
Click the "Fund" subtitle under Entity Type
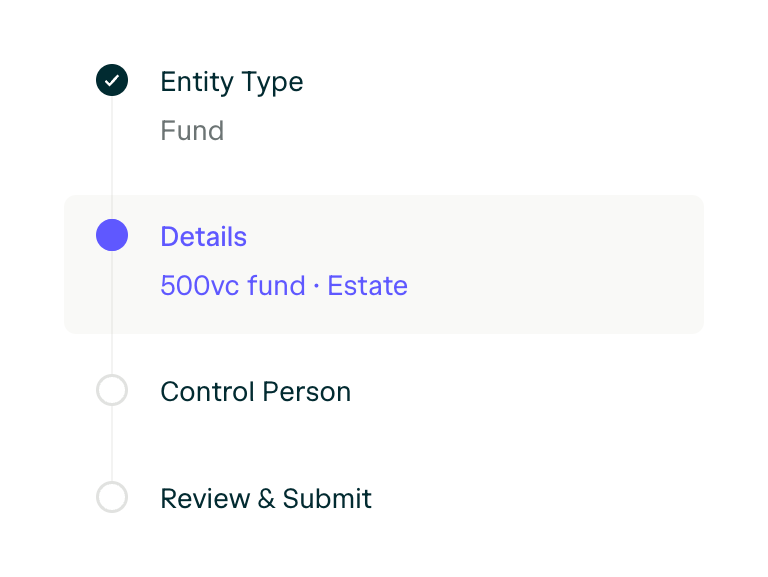pos(192,131)
